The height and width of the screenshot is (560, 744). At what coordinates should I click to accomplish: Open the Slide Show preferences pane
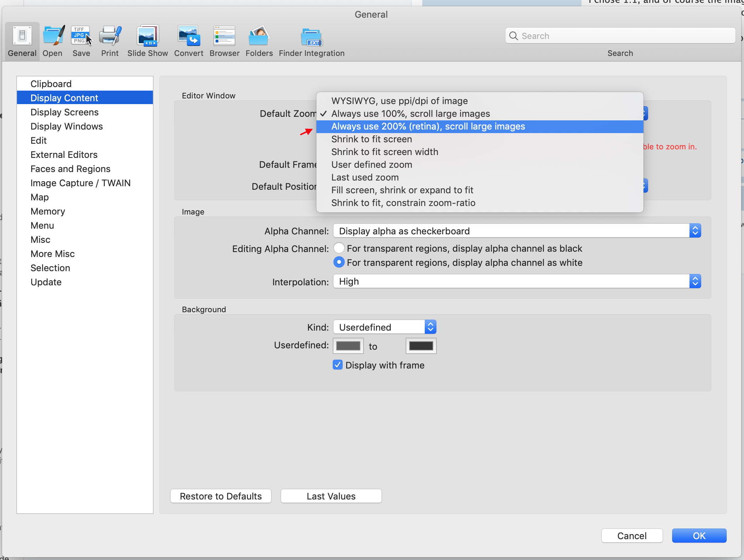(x=148, y=41)
